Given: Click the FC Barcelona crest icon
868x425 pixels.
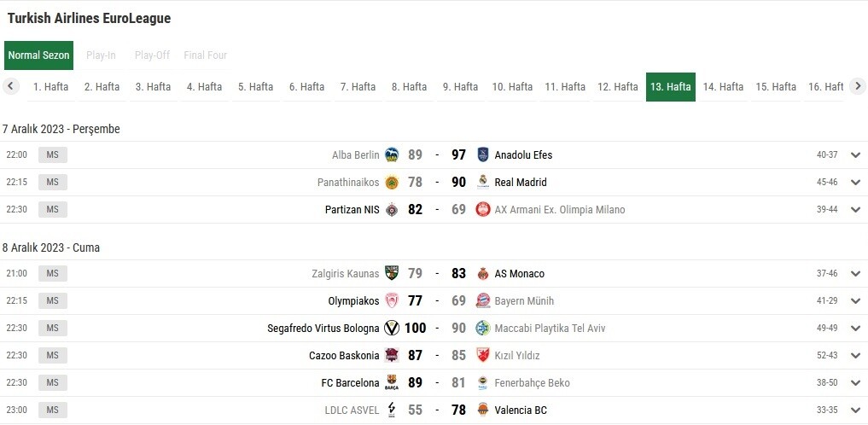Looking at the screenshot, I should click(392, 383).
